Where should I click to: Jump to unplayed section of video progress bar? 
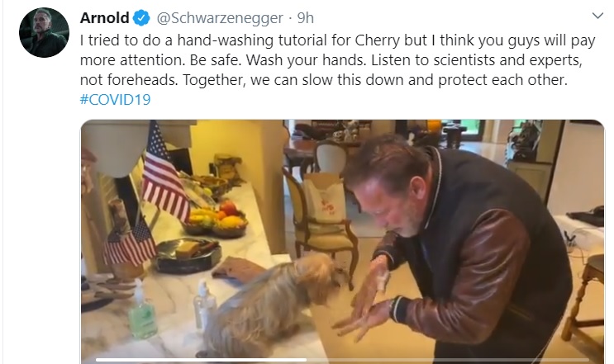[x=448, y=360]
